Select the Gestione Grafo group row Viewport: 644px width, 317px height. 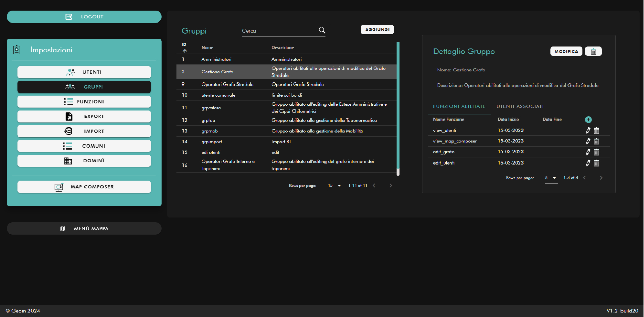286,72
